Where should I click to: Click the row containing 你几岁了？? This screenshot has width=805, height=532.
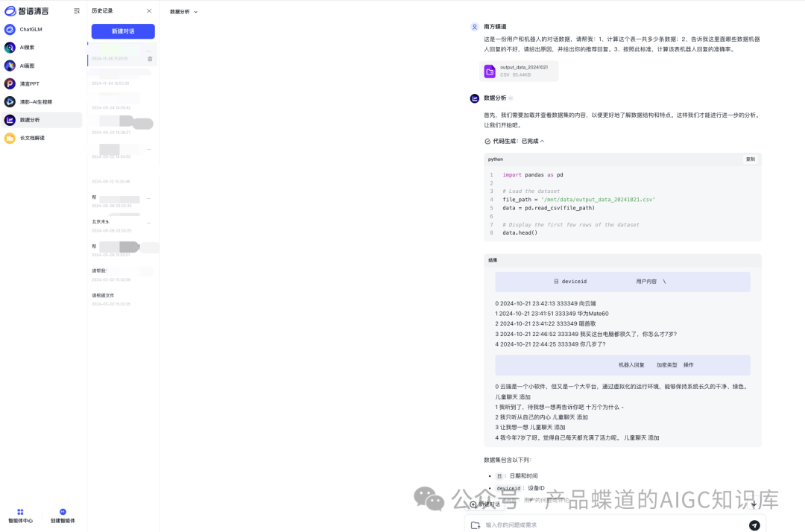pyautogui.click(x=550, y=344)
